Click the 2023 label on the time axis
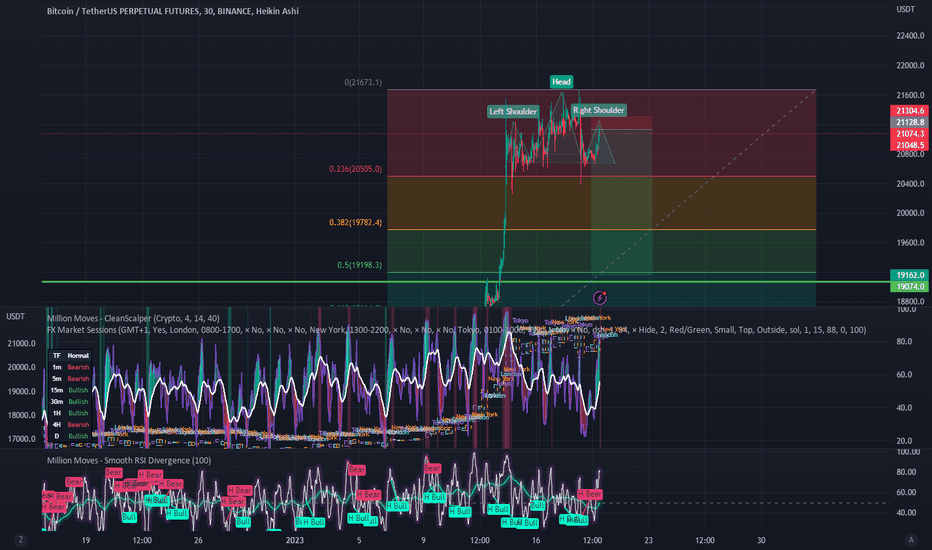The width and height of the screenshot is (932, 550). click(294, 540)
